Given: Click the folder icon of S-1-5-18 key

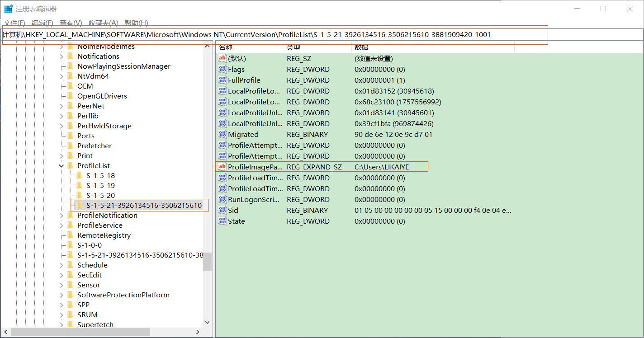Looking at the screenshot, I should click(79, 175).
